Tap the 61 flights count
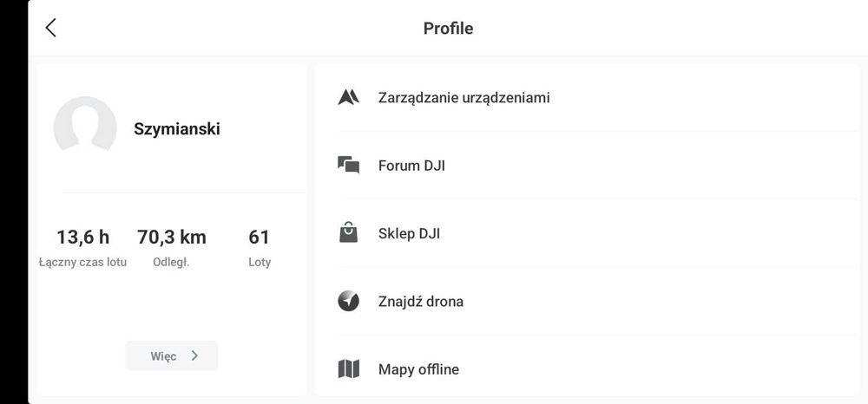The image size is (868, 404). pos(259,237)
